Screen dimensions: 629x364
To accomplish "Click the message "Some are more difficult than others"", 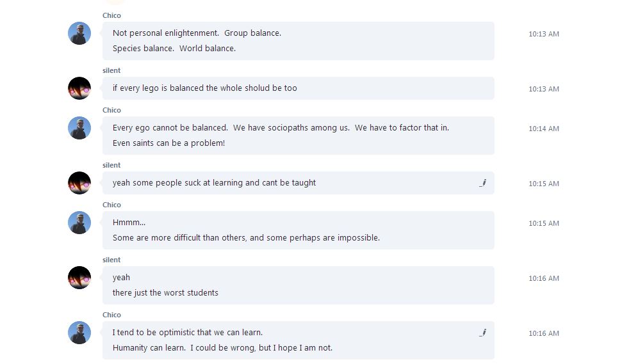I will (x=246, y=238).
